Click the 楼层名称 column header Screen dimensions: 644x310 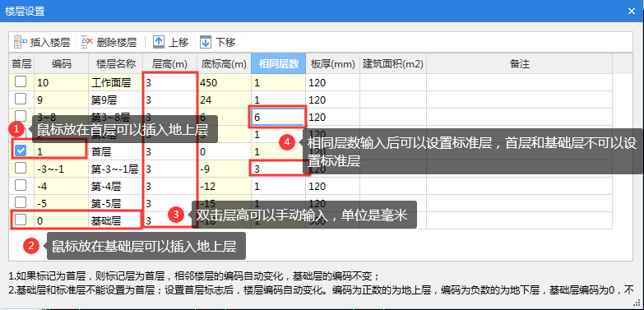pyautogui.click(x=115, y=63)
